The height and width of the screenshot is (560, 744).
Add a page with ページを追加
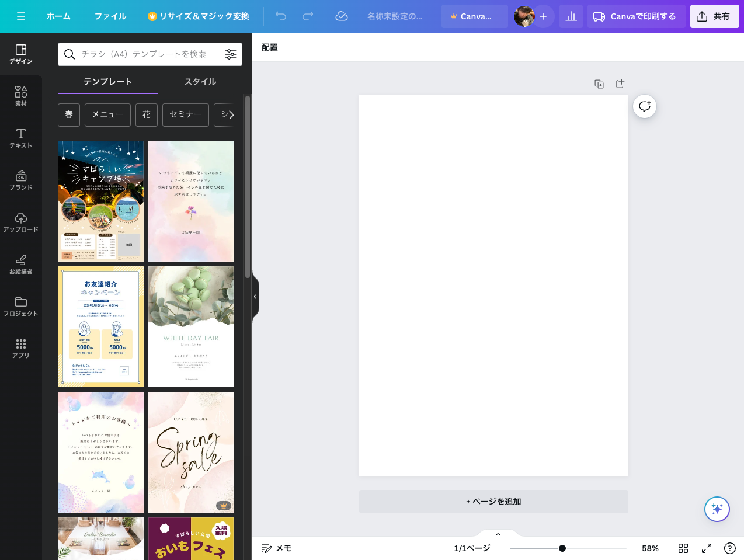pos(493,501)
